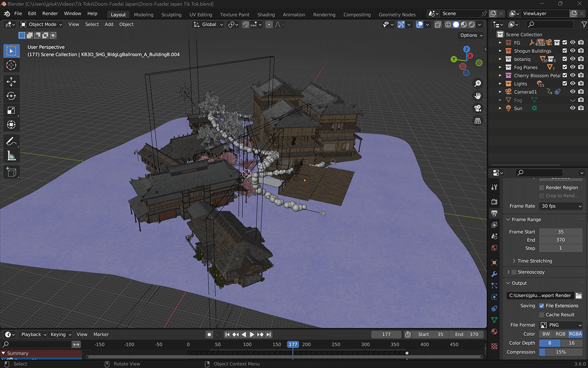Select the Move tool in toolbar
The width and height of the screenshot is (588, 368).
pyautogui.click(x=11, y=81)
